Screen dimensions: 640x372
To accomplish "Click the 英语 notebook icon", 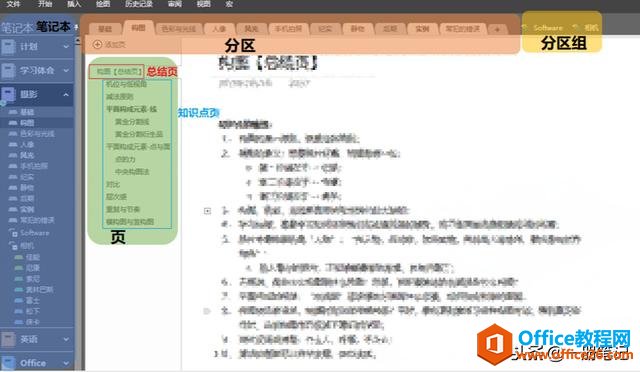I will (8, 339).
